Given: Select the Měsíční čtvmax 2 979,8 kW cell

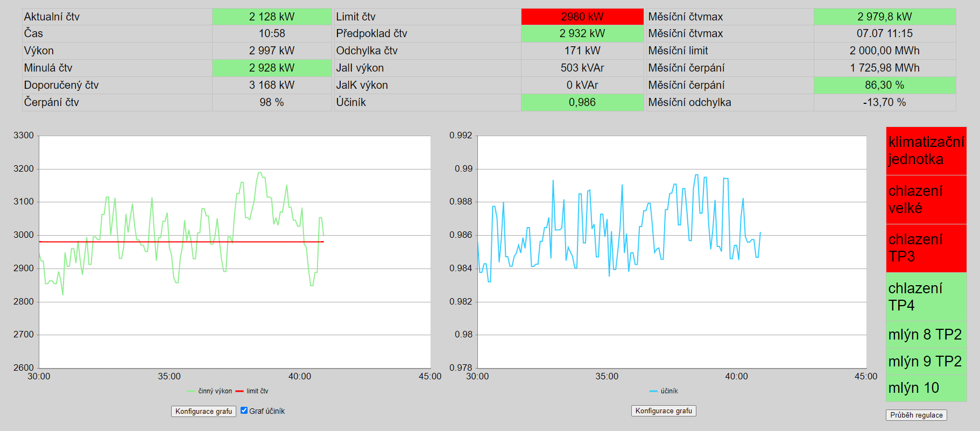Looking at the screenshot, I should (884, 17).
